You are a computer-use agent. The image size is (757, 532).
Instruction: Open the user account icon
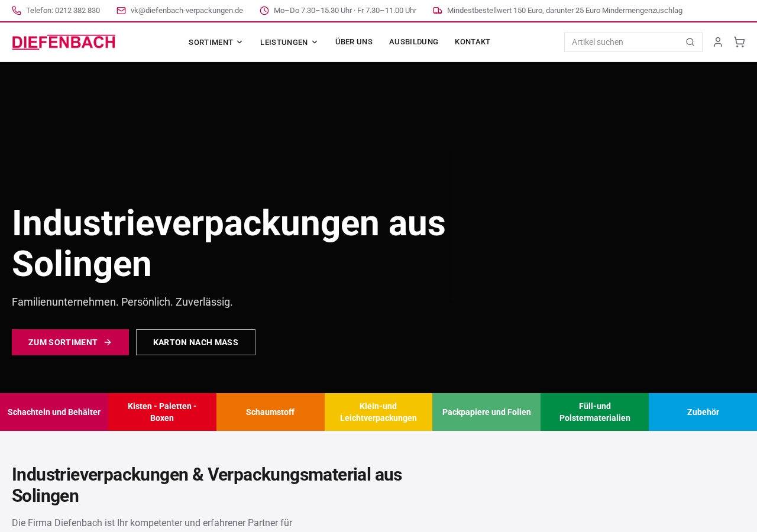click(718, 42)
